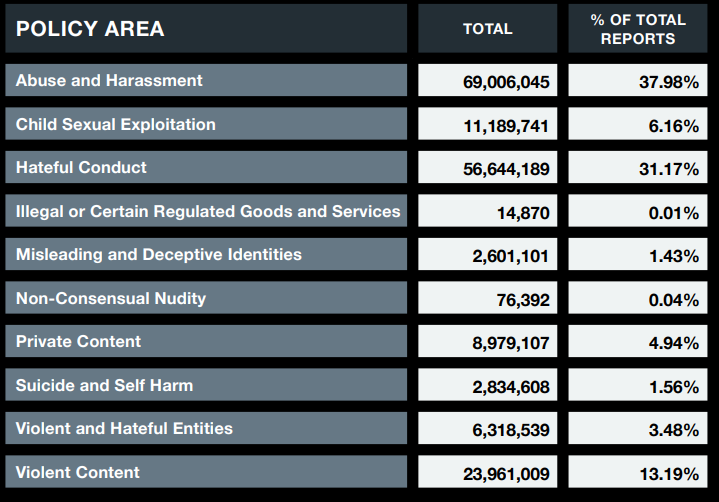Click the 37.98% percentage cell

coord(638,80)
